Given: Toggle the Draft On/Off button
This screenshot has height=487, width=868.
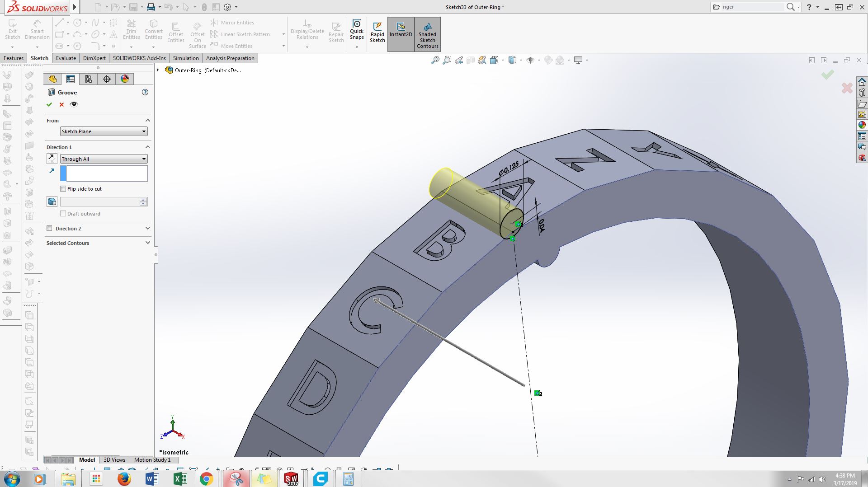Looking at the screenshot, I should 52,201.
